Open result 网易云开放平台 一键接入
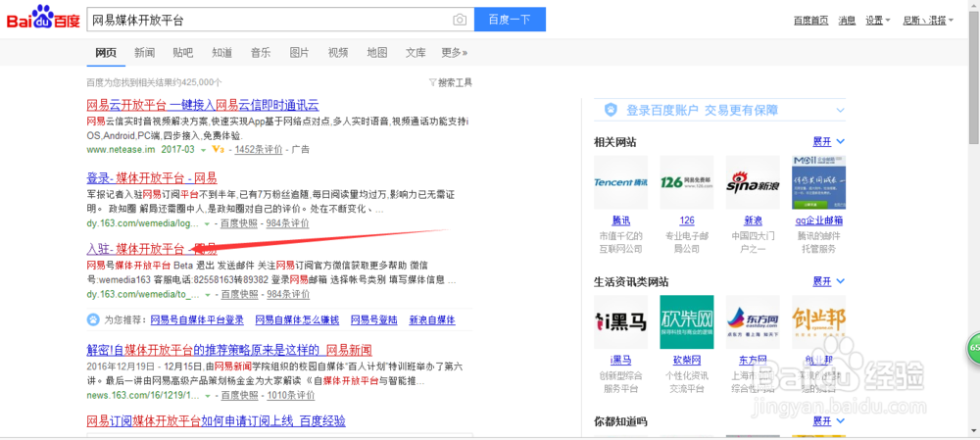 (203, 105)
